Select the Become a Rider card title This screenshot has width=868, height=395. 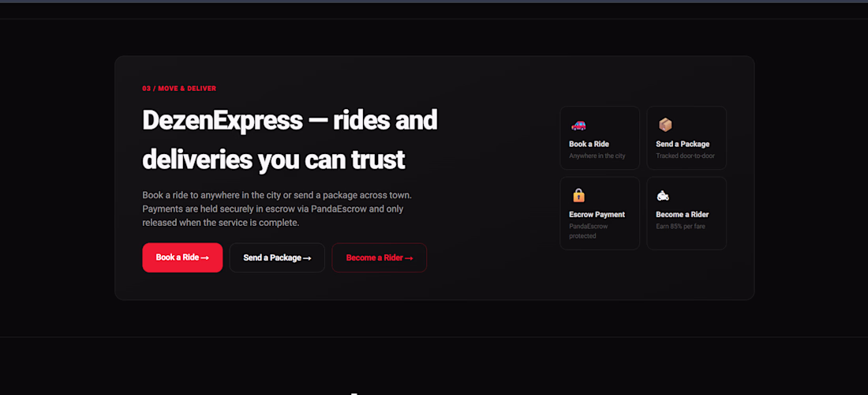pos(682,214)
